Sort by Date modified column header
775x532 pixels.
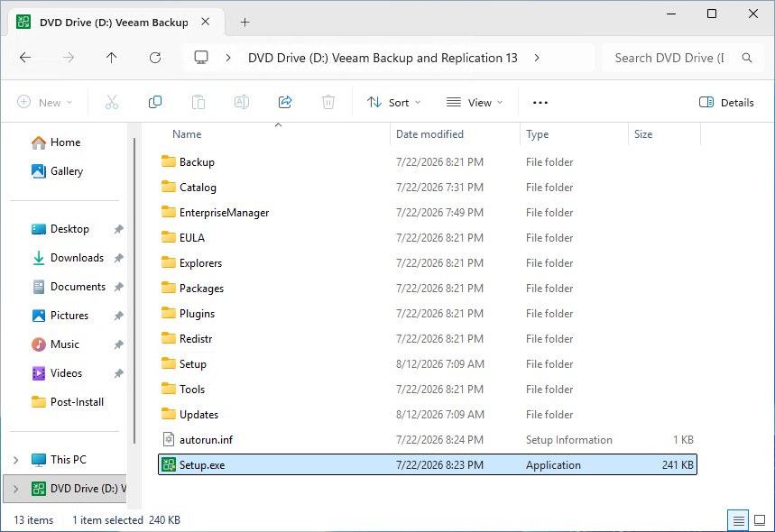tap(429, 133)
